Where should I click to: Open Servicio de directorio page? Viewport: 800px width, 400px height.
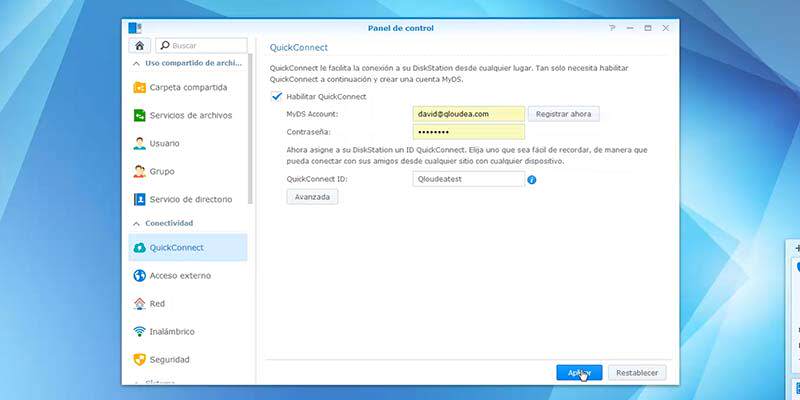click(188, 199)
